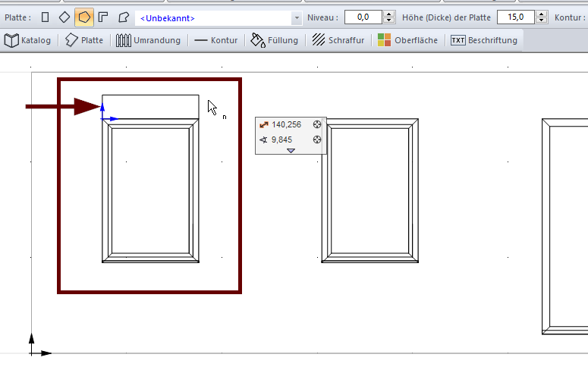Open the Katalog tab
Image resolution: width=588 pixels, height=370 pixels.
pyautogui.click(x=28, y=40)
